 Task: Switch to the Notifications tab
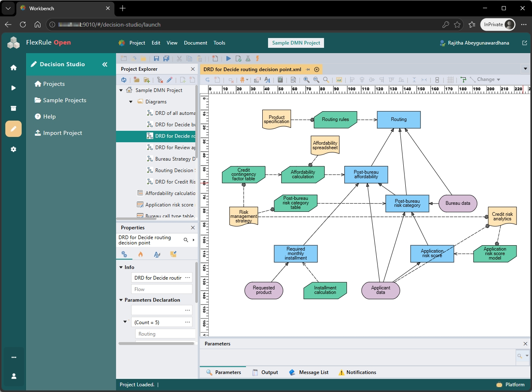point(358,372)
